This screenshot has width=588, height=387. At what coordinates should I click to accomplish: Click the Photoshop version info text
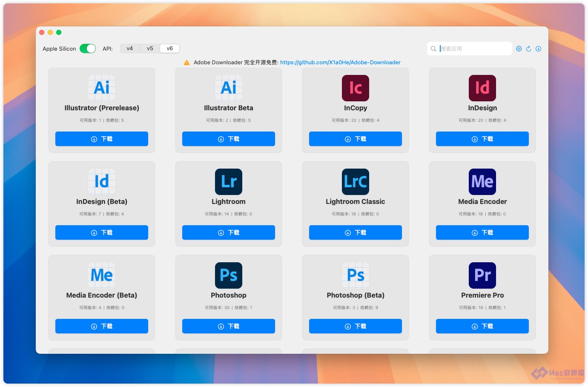click(229, 307)
